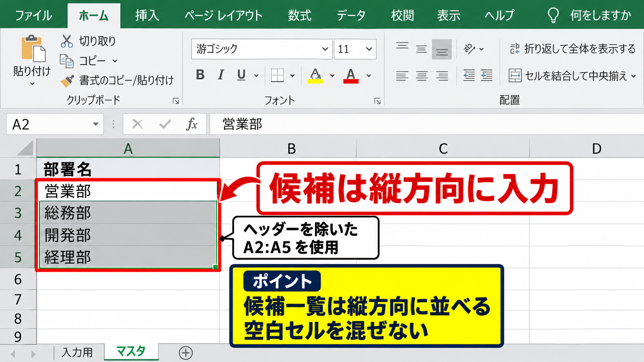This screenshot has height=362, width=644.
Task: Align text to the middle of cell
Action: [x=421, y=49]
